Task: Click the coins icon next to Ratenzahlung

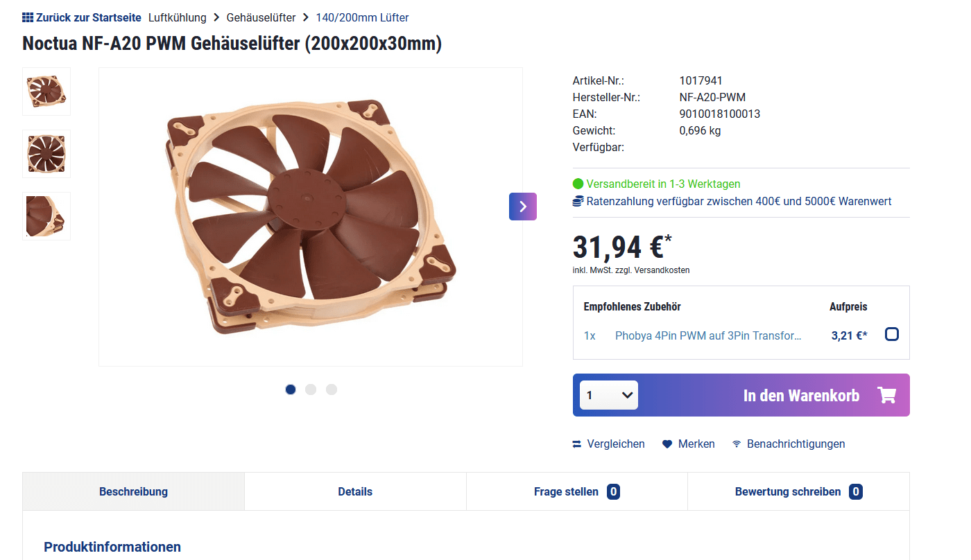Action: pos(578,202)
